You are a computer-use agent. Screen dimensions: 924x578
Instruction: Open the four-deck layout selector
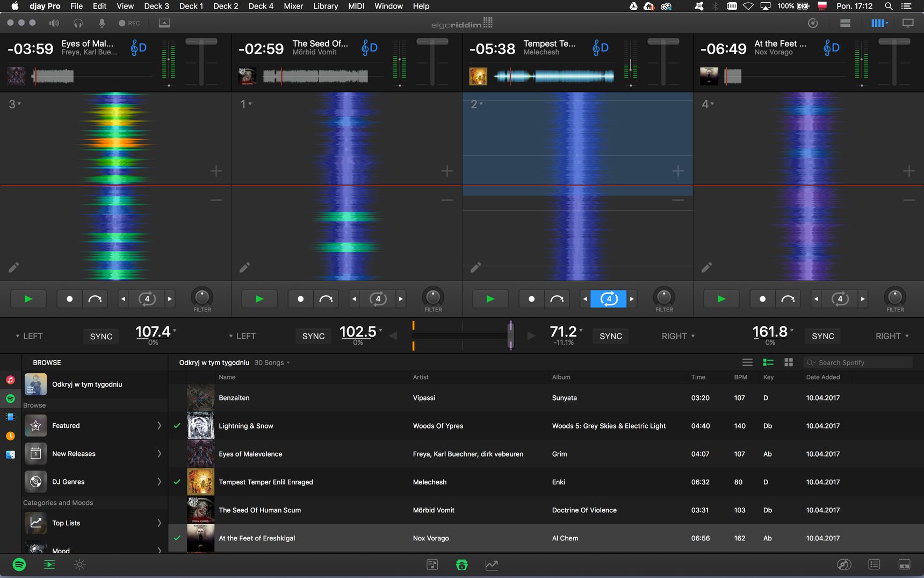(x=879, y=23)
